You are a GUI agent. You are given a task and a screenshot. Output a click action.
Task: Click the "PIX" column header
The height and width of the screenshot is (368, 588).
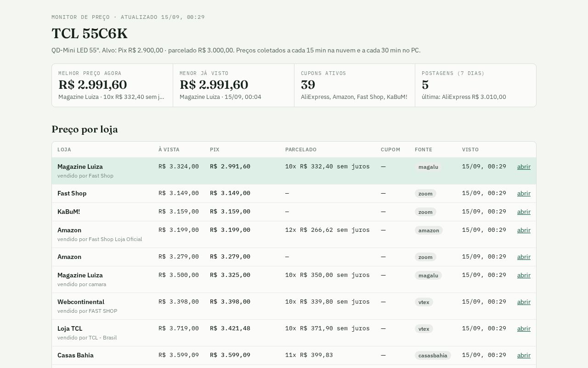pos(215,149)
